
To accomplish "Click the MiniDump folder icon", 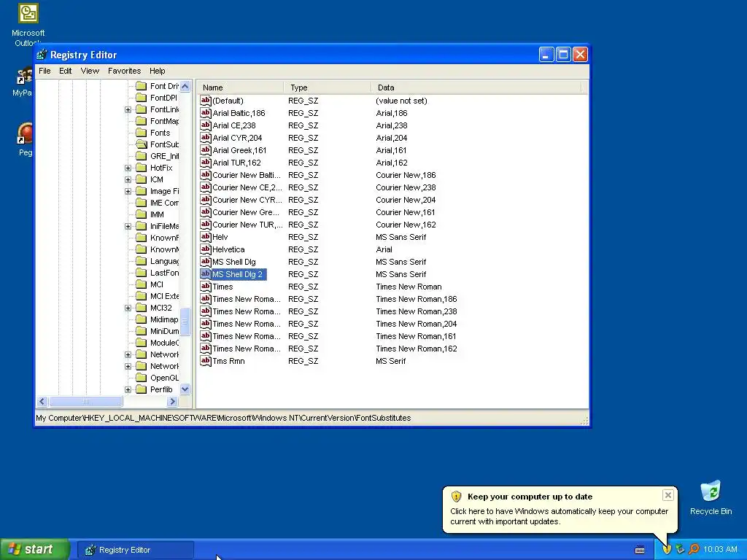I will pos(141,331).
